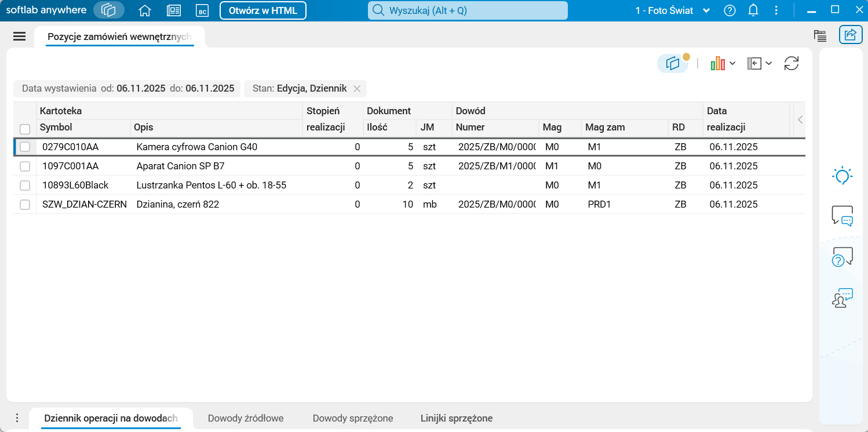Open the 1 - Foto Świat company dropdown
868x432 pixels.
673,10
